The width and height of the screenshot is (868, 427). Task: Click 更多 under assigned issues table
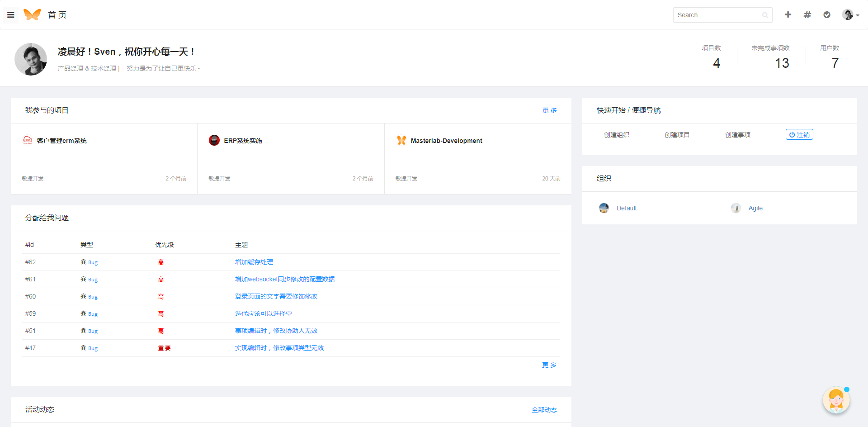pyautogui.click(x=549, y=365)
